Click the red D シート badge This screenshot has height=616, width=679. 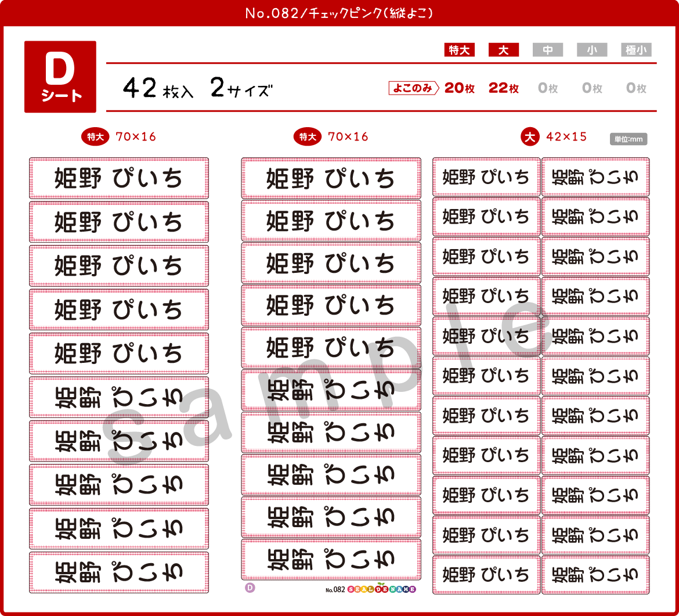(60, 77)
